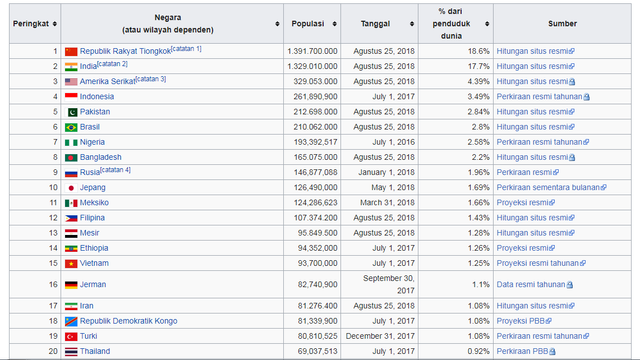Open Perkiraan resmi source for Rusia

527,172
